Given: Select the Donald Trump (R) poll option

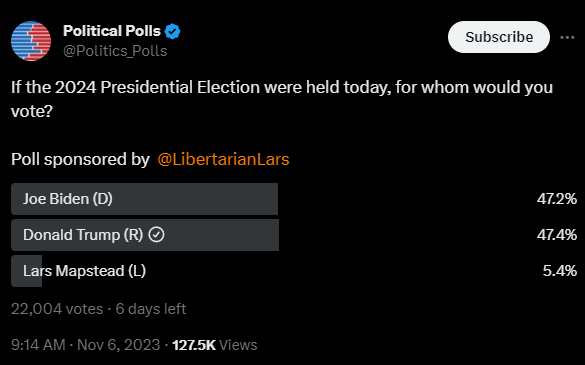Looking at the screenshot, I should (294, 235).
